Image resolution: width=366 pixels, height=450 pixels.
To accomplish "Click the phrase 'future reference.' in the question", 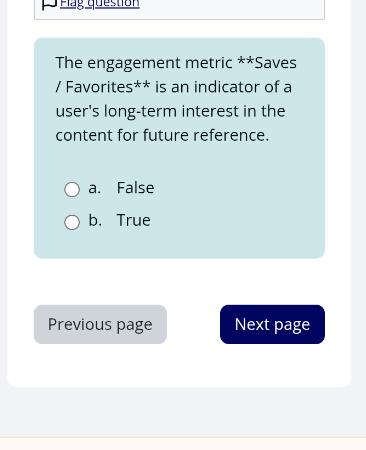I will 206,135.
